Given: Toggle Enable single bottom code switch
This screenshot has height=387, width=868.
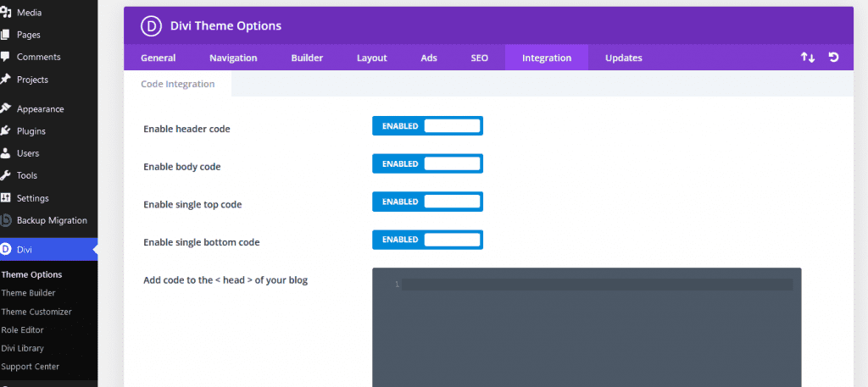Looking at the screenshot, I should coord(427,240).
